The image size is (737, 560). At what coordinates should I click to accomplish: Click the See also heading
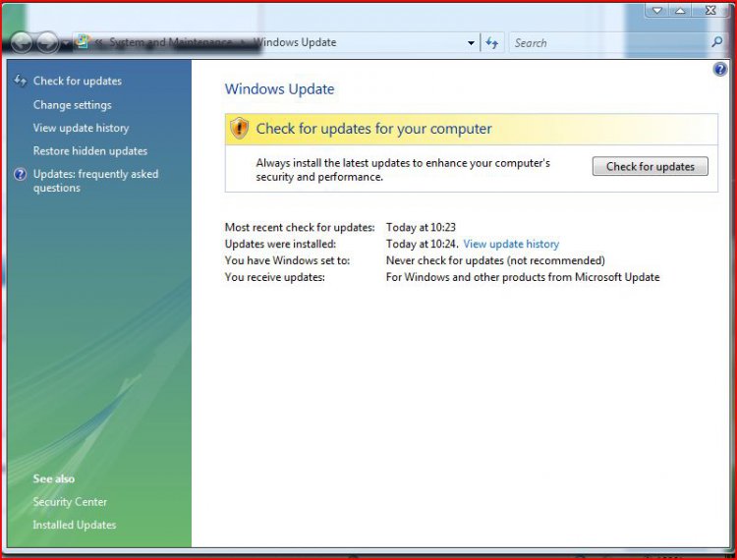[x=54, y=478]
